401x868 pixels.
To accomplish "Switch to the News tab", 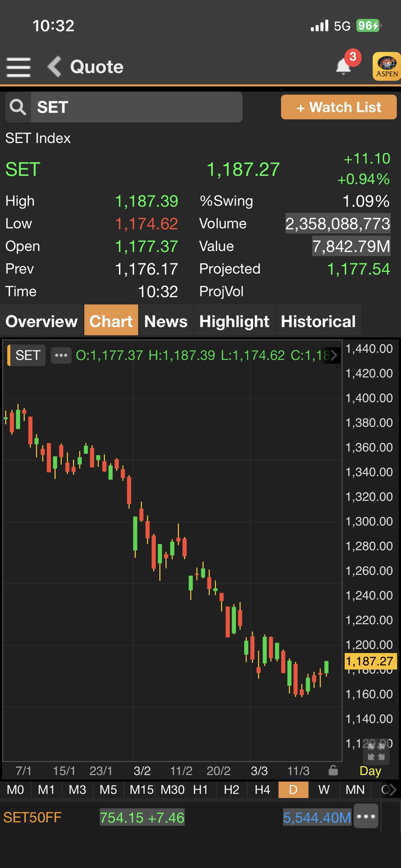I will click(x=166, y=321).
